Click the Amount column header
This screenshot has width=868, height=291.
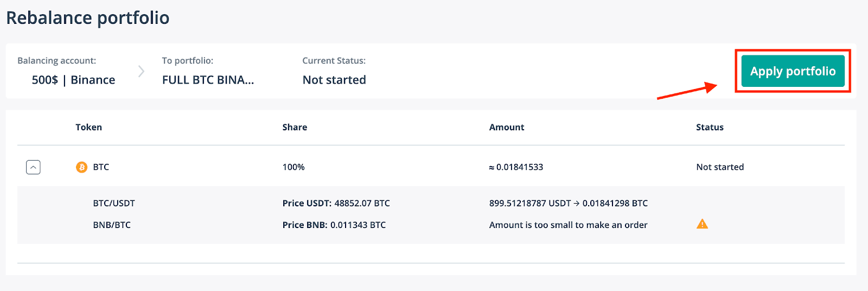coord(507,127)
